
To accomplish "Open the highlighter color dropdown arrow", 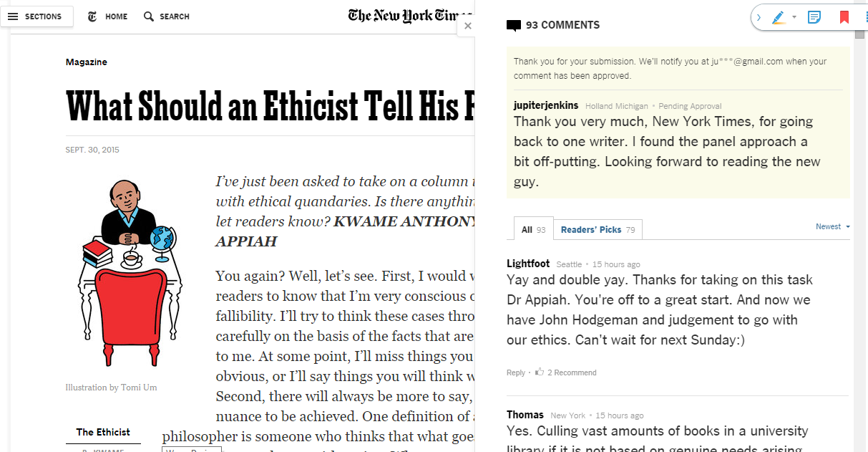I will coord(794,17).
